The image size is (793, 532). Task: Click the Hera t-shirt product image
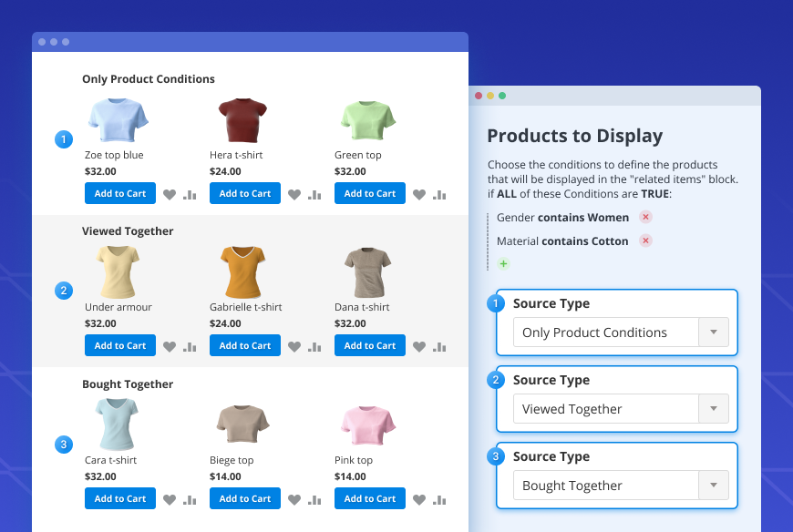click(x=244, y=118)
